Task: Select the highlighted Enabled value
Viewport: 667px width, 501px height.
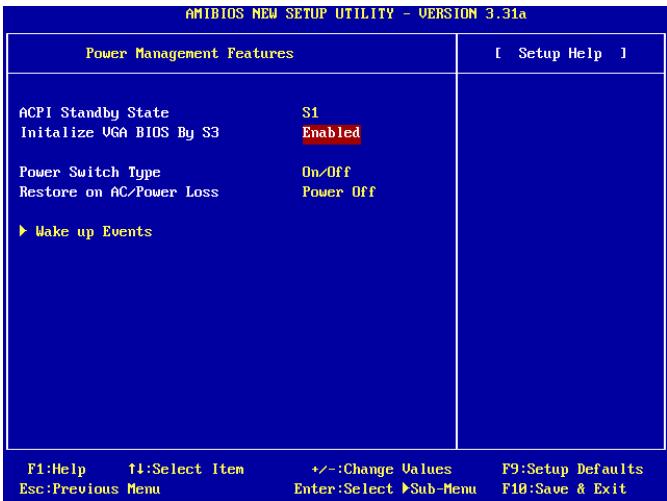Action: pyautogui.click(x=331, y=133)
